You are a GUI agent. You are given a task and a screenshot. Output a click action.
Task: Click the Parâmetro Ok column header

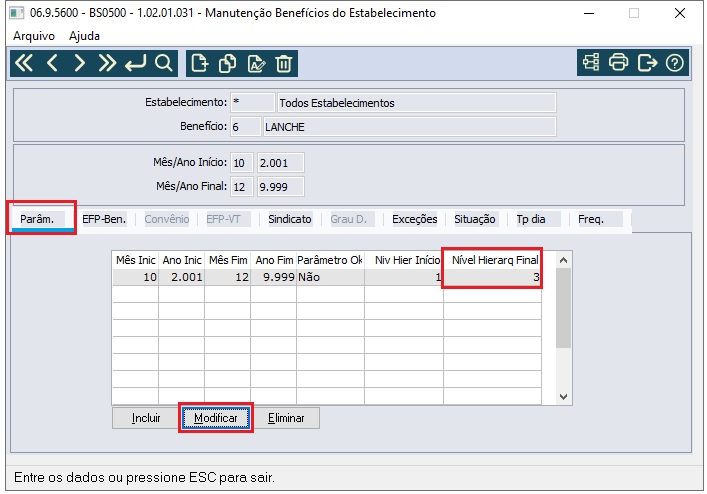click(x=330, y=260)
